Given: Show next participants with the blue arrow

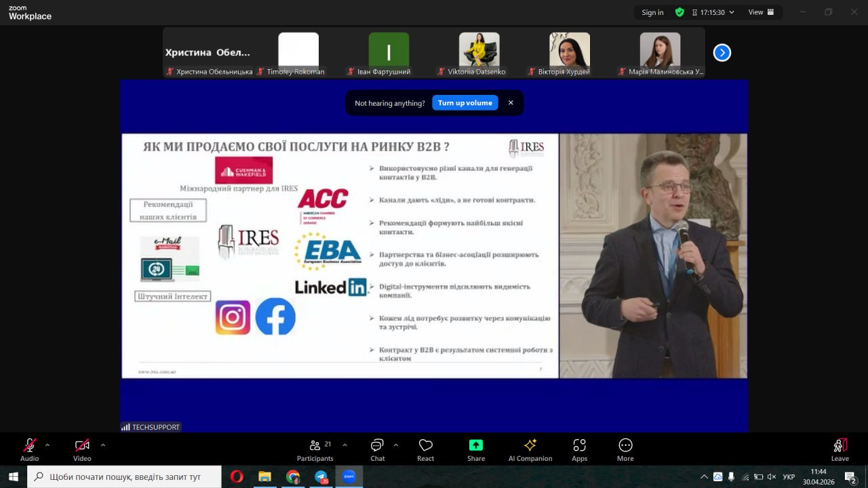Looking at the screenshot, I should (722, 52).
